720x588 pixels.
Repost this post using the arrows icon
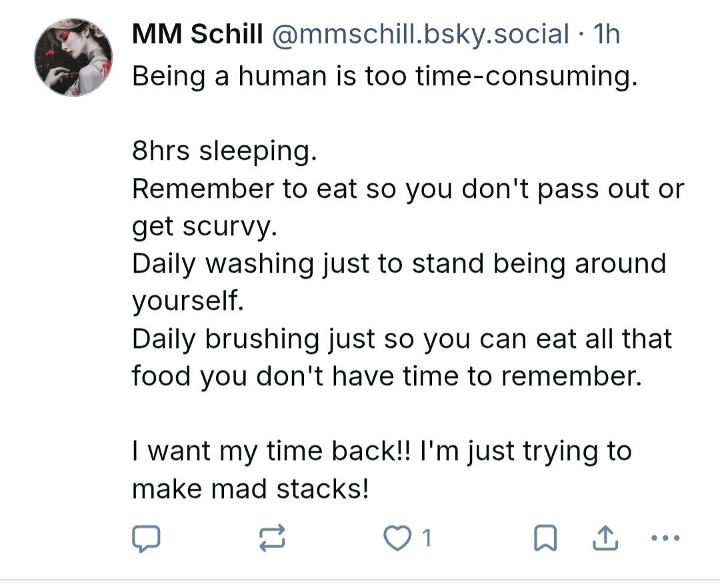(271, 539)
